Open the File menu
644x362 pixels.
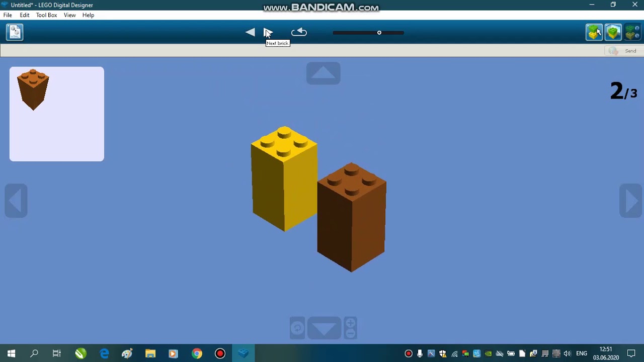click(8, 15)
